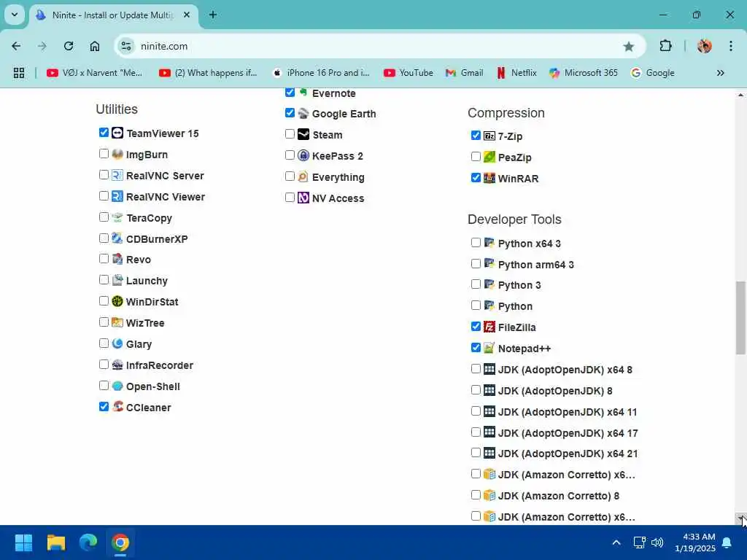Click the Glary icon
The image size is (747, 560).
point(117,344)
